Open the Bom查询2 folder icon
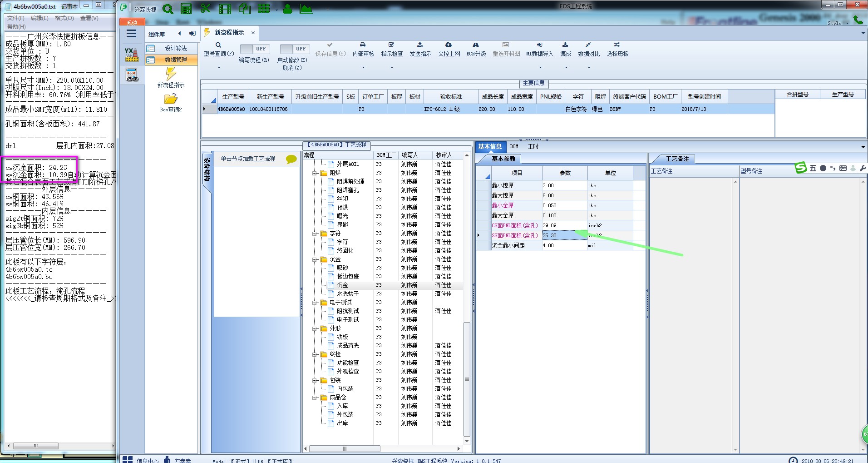 coord(171,99)
